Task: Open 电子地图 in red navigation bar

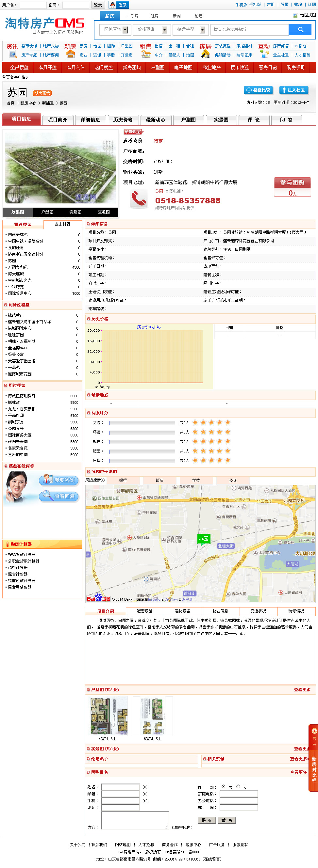Action: [x=183, y=67]
